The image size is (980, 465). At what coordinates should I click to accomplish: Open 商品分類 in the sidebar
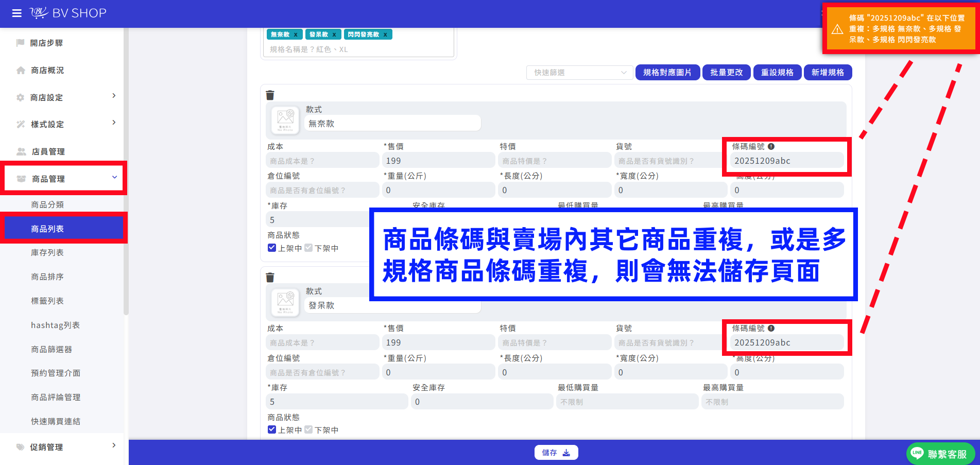click(47, 204)
